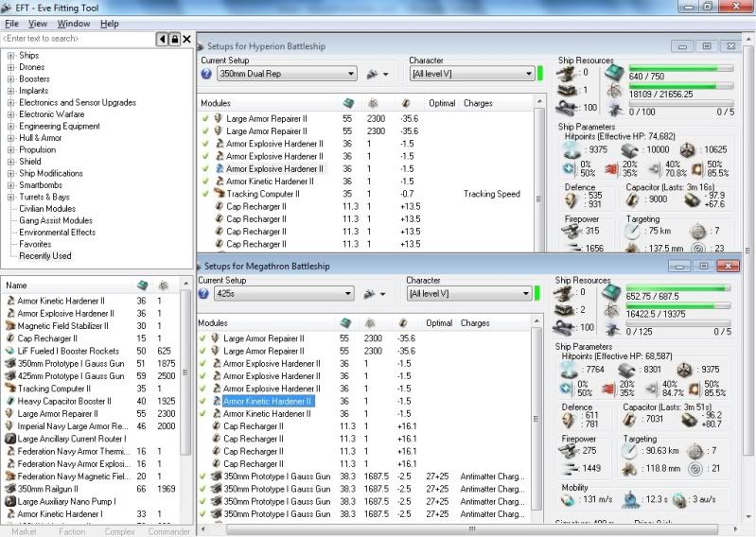Click the Hyperion structure hitpoints icon

click(688, 150)
